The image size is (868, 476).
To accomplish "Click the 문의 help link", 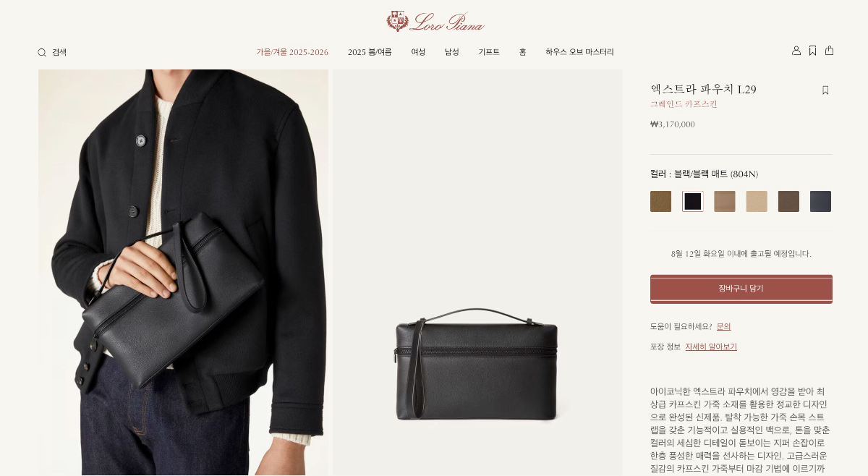I will (x=724, y=327).
